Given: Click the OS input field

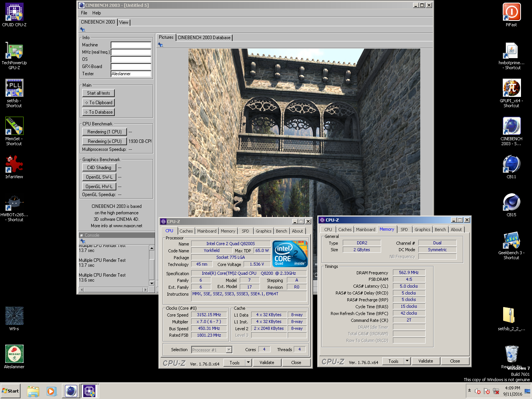Looking at the screenshot, I should [x=131, y=59].
